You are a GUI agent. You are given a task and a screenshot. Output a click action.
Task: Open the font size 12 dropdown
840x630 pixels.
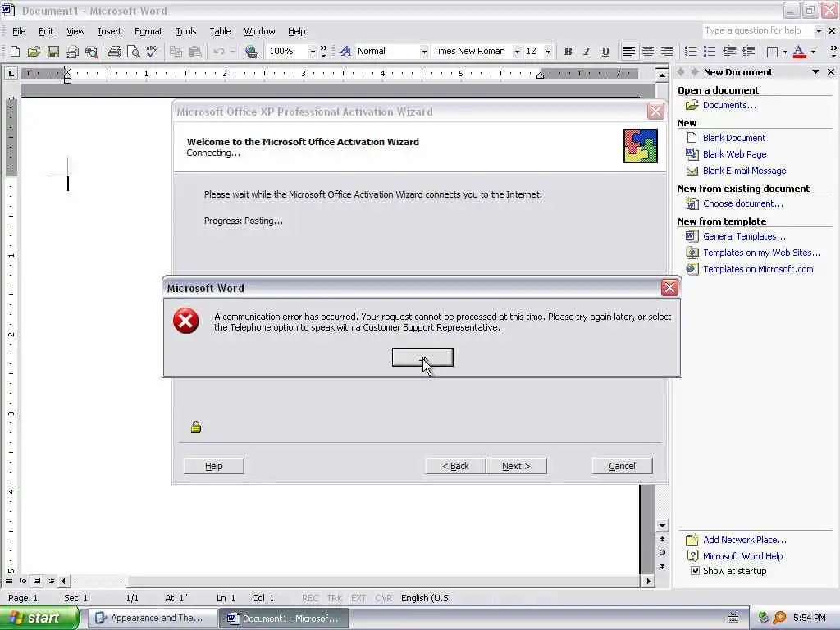[x=548, y=52]
